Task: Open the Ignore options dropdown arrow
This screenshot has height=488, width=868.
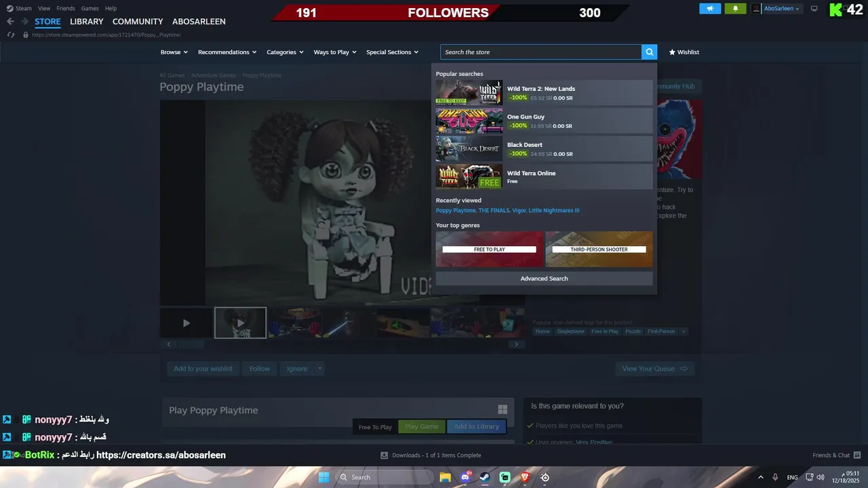Action: (x=319, y=369)
